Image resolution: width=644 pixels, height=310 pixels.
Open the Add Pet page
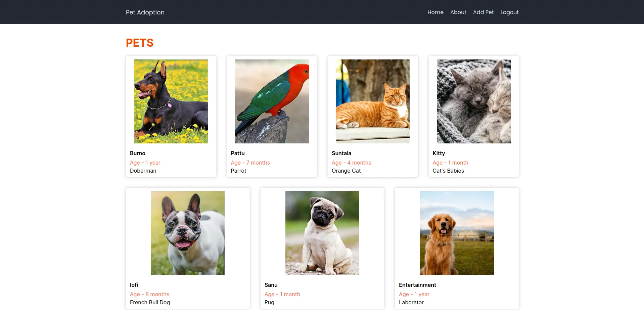coord(483,12)
